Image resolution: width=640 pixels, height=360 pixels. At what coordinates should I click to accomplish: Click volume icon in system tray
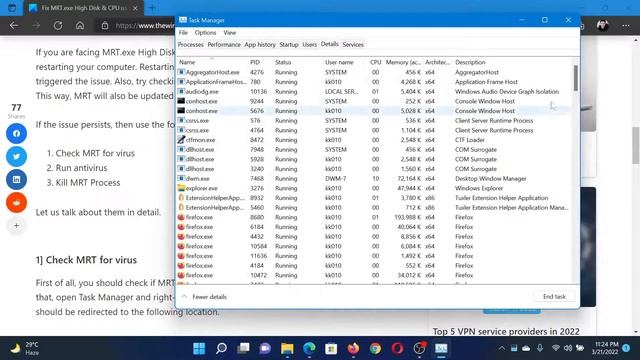(x=568, y=348)
